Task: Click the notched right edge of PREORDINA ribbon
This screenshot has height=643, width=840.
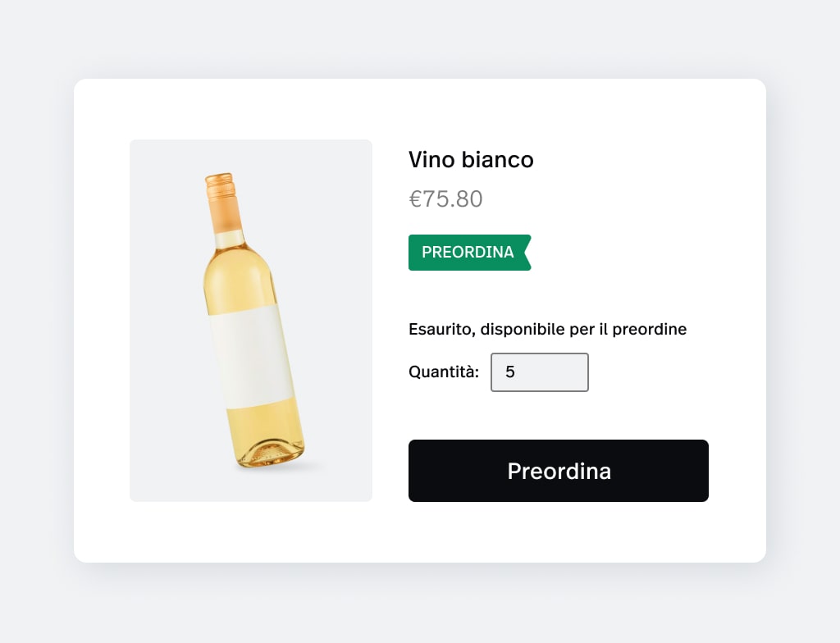Action: pyautogui.click(x=527, y=253)
